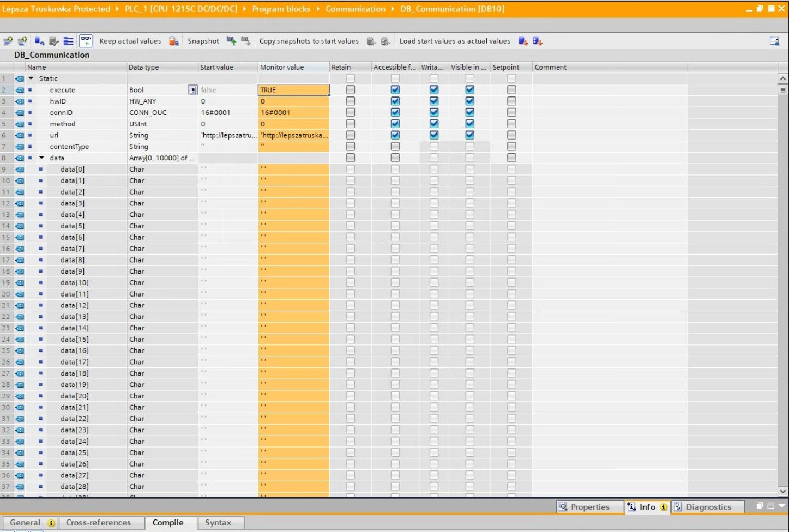This screenshot has height=532, width=789.
Task: Click snapshot of monitor values icon
Action: [x=231, y=41]
